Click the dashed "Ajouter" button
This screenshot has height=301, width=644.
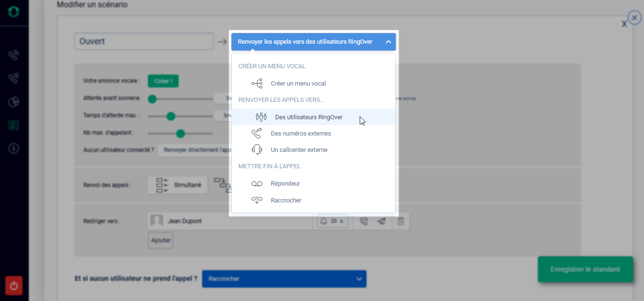point(161,240)
